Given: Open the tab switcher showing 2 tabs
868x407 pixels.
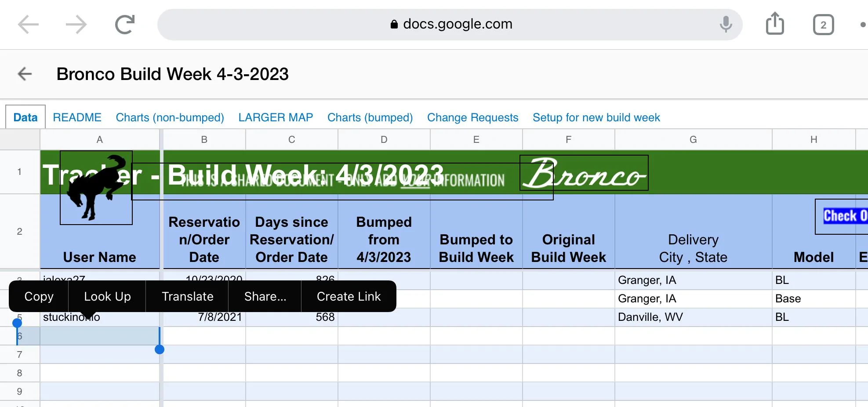Looking at the screenshot, I should (823, 25).
